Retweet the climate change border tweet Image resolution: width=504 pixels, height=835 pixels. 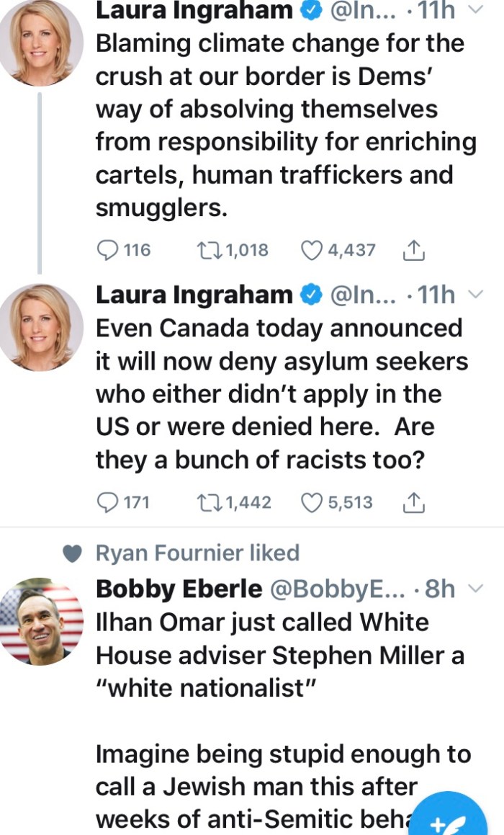[207, 250]
